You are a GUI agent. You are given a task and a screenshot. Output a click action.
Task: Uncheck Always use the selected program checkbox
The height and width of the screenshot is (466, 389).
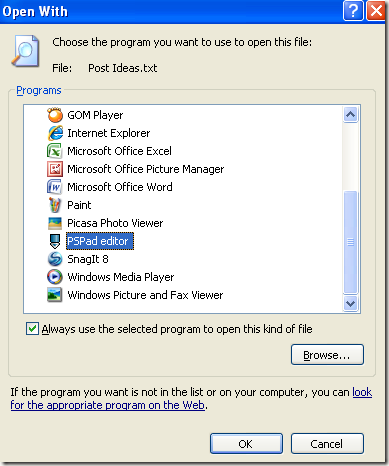tap(32, 329)
